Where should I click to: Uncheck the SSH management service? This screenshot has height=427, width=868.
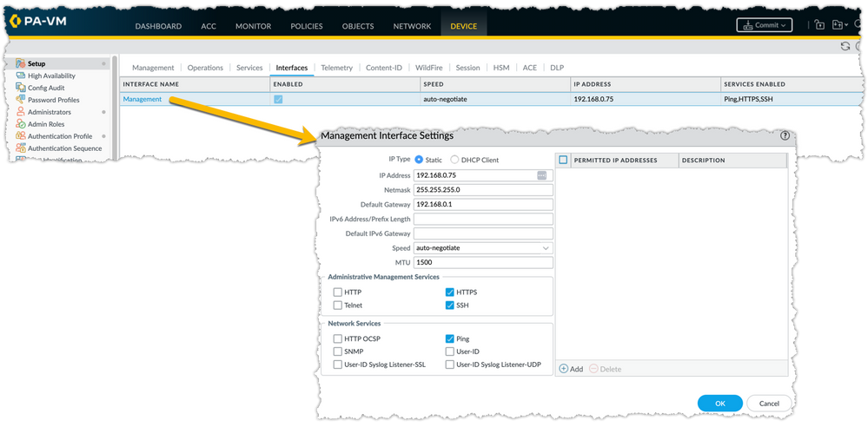point(450,305)
